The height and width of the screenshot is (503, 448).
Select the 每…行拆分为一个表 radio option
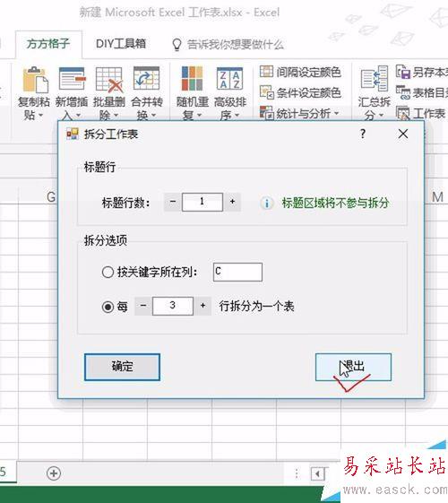point(108,307)
